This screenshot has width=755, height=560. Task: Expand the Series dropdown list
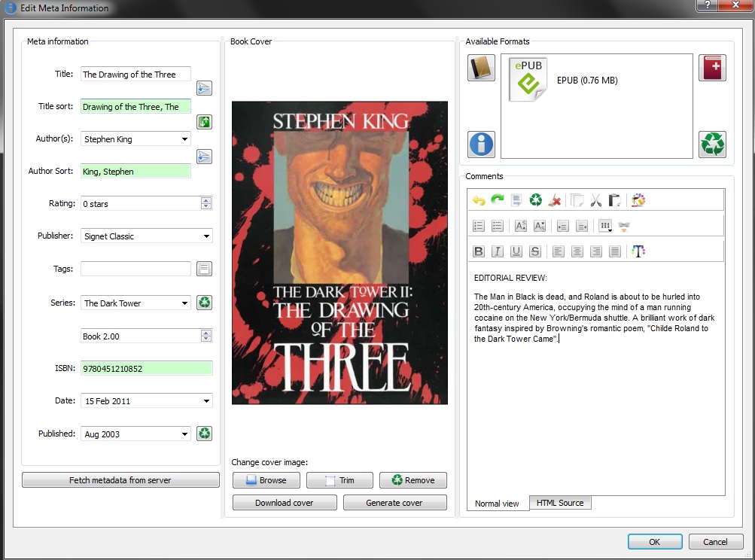click(184, 303)
